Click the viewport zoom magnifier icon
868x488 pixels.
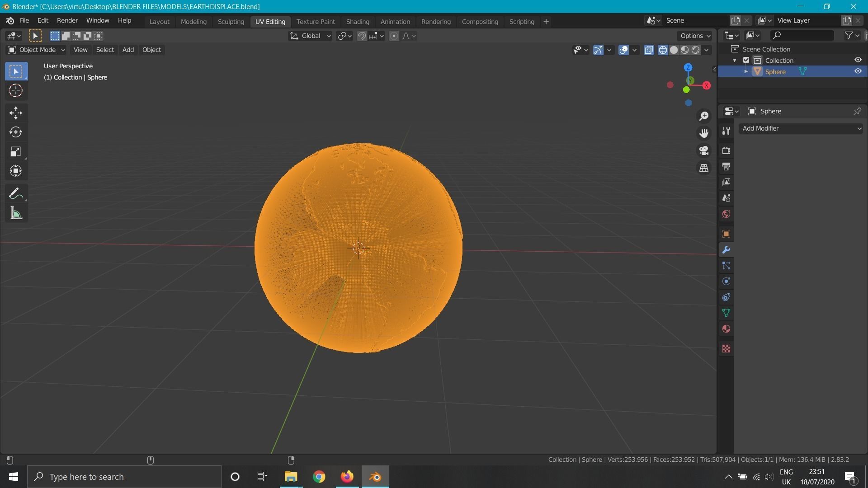coord(704,116)
